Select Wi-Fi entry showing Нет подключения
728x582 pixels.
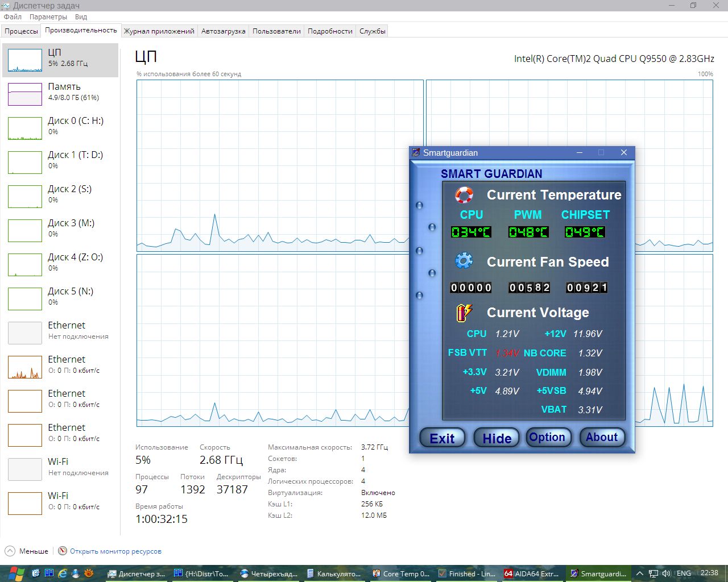60,469
